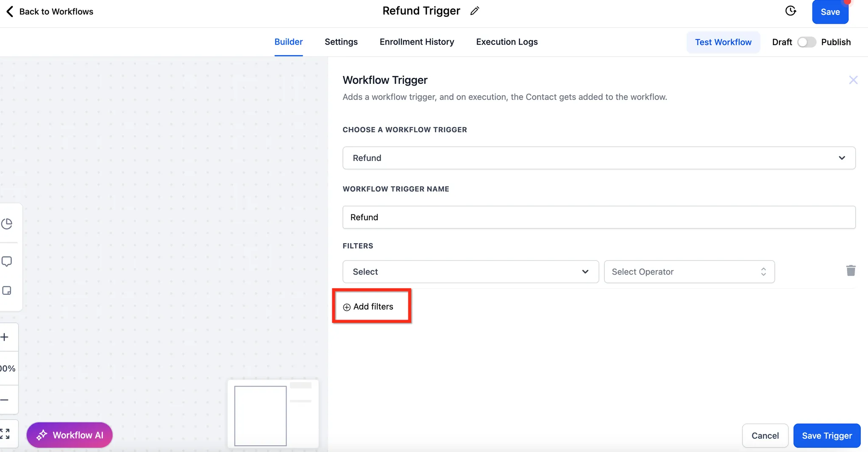Expand the Refund workflow trigger dropdown
The image size is (868, 452).
[599, 158]
